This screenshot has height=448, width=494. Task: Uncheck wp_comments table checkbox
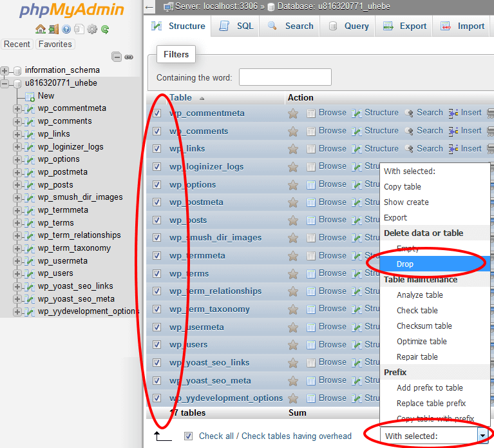click(x=157, y=131)
